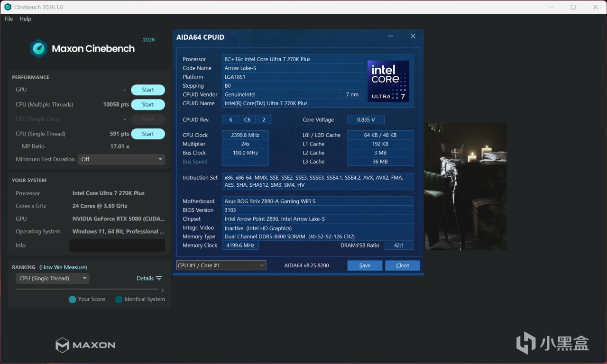Screen dimensions: 607x364
Task: Click the Info text field
Action: click(x=117, y=245)
